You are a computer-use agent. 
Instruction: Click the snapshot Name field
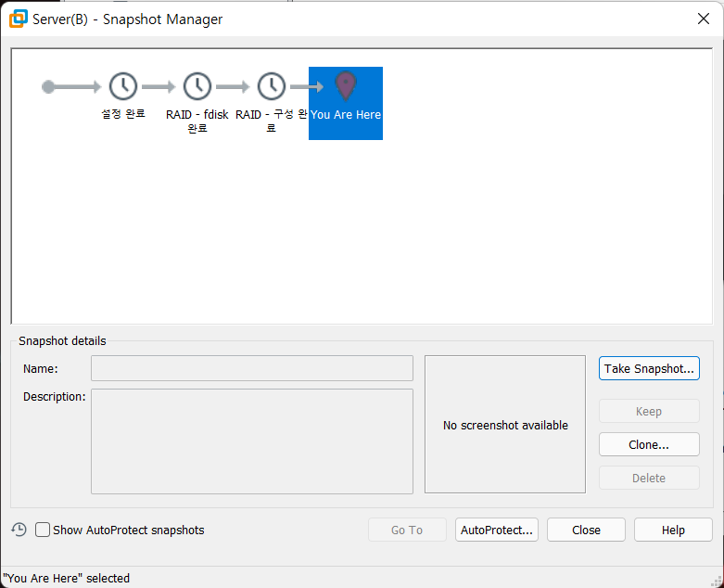click(251, 368)
